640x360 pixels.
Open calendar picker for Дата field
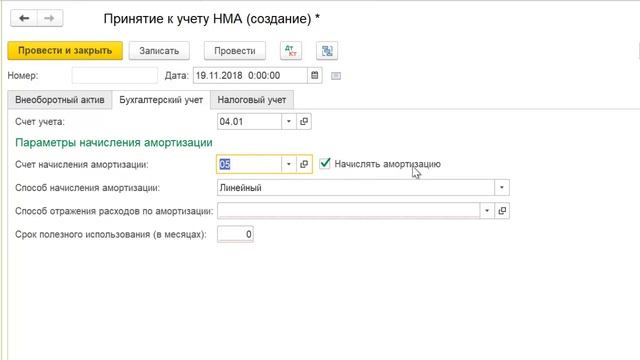315,76
